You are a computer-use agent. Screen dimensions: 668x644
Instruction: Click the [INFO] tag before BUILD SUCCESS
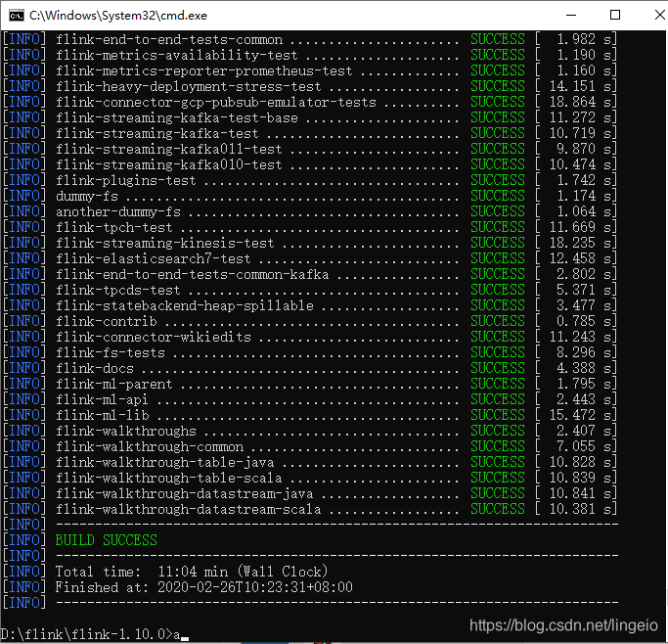(x=24, y=540)
